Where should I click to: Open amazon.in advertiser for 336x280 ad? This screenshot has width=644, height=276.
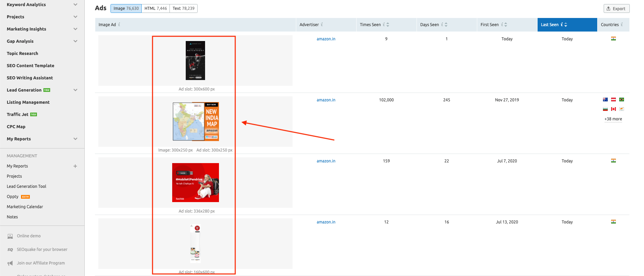(326, 161)
